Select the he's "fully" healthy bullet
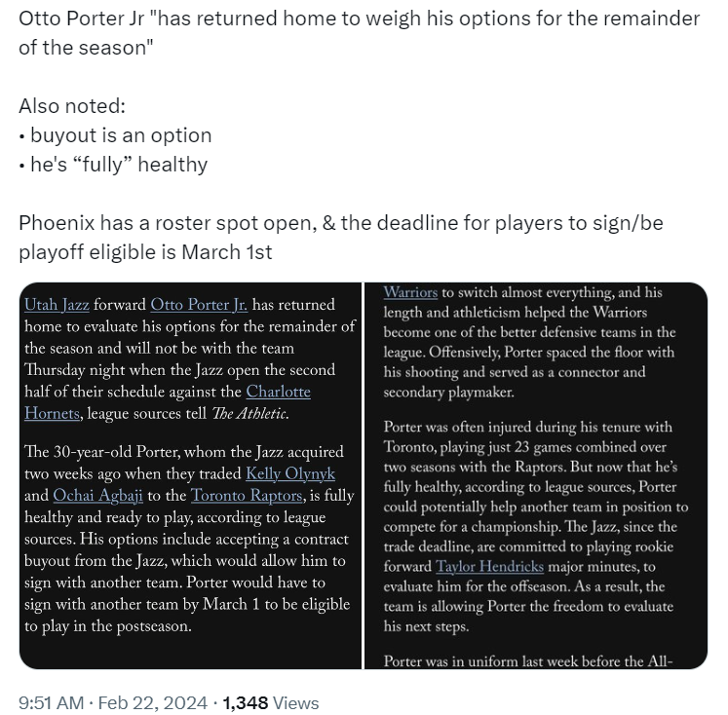This screenshot has width=728, height=715. click(113, 165)
